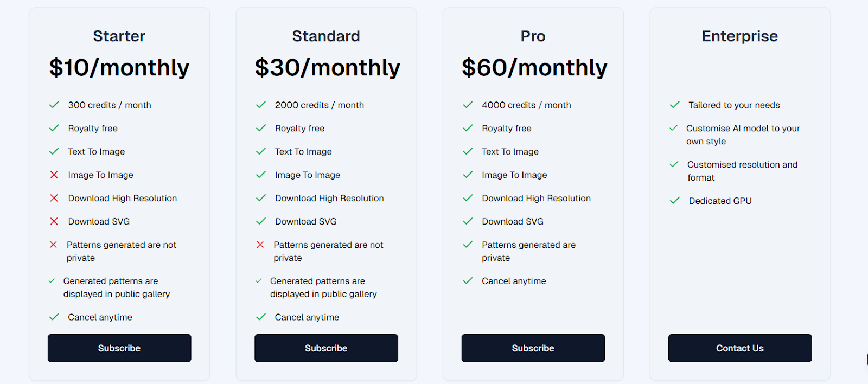Click check beside 300 credits / month

tap(54, 105)
